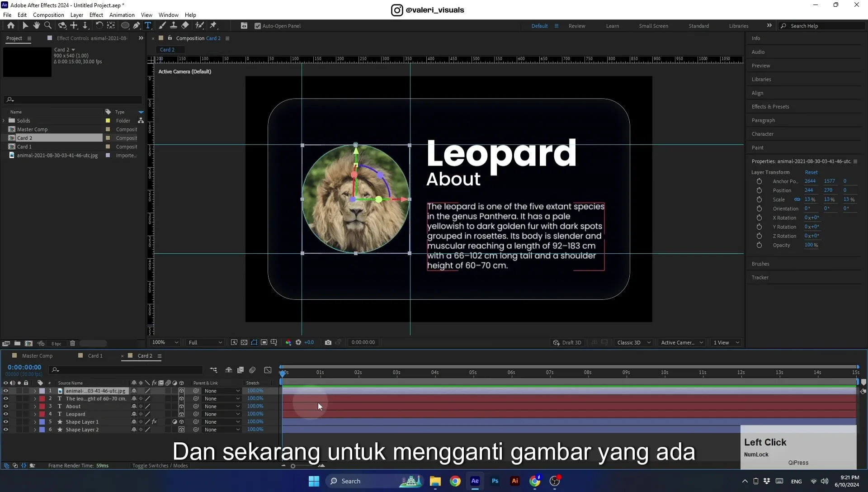868x492 pixels.
Task: Hide the animal jpg layer eye
Action: (6, 391)
